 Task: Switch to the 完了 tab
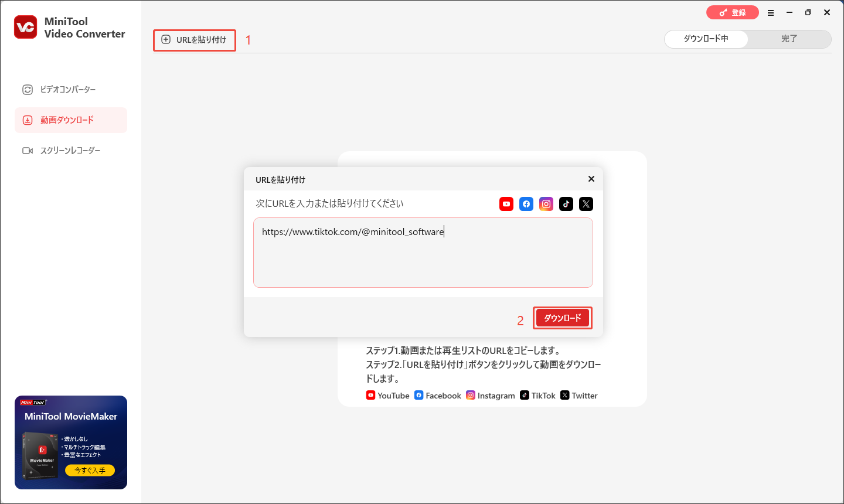pos(789,39)
